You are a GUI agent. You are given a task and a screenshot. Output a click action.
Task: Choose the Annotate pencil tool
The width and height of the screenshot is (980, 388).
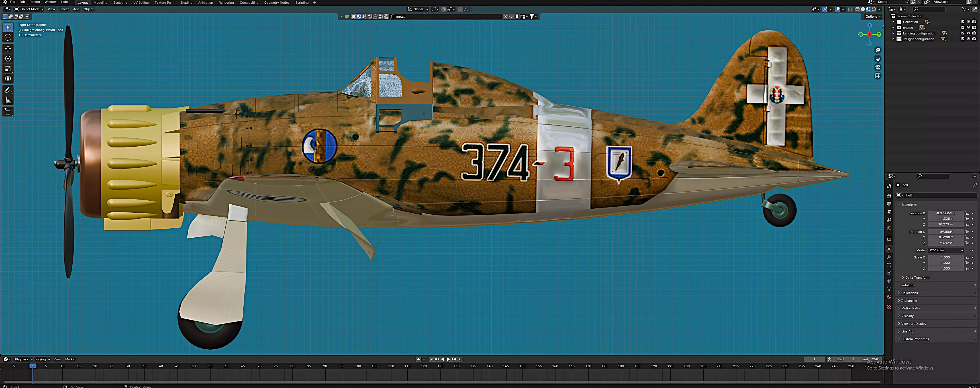pos(8,90)
